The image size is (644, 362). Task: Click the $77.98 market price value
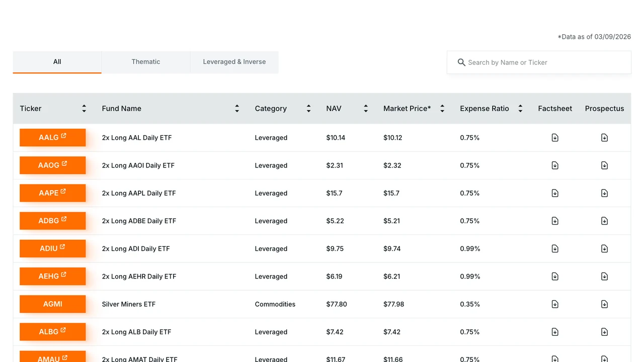(x=394, y=304)
